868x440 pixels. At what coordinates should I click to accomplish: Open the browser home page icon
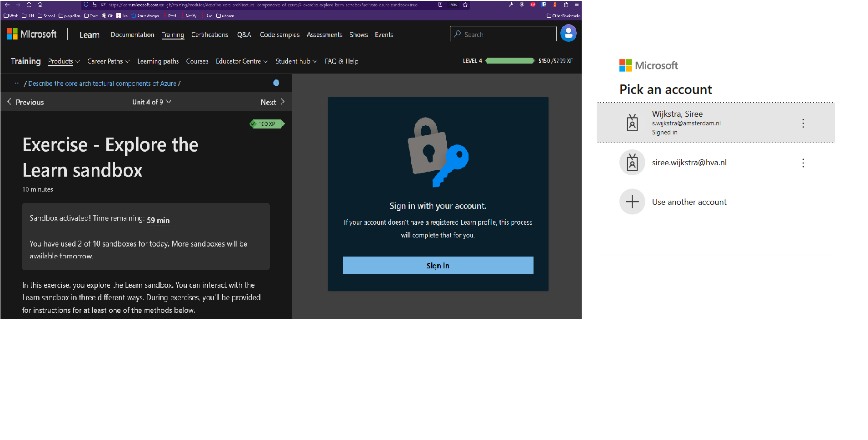pos(40,5)
